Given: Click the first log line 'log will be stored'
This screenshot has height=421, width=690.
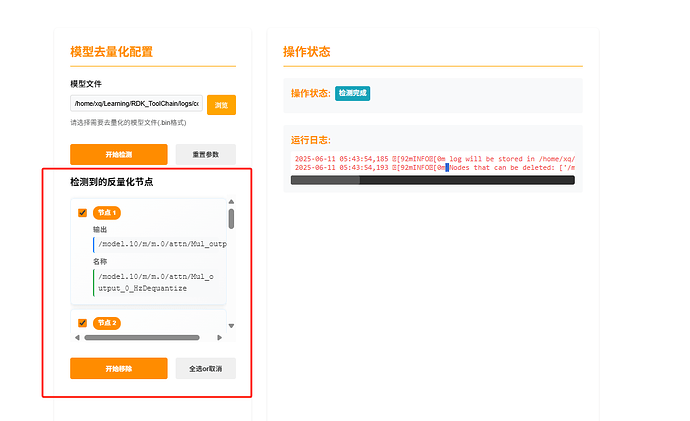Looking at the screenshot, I should click(x=435, y=159).
